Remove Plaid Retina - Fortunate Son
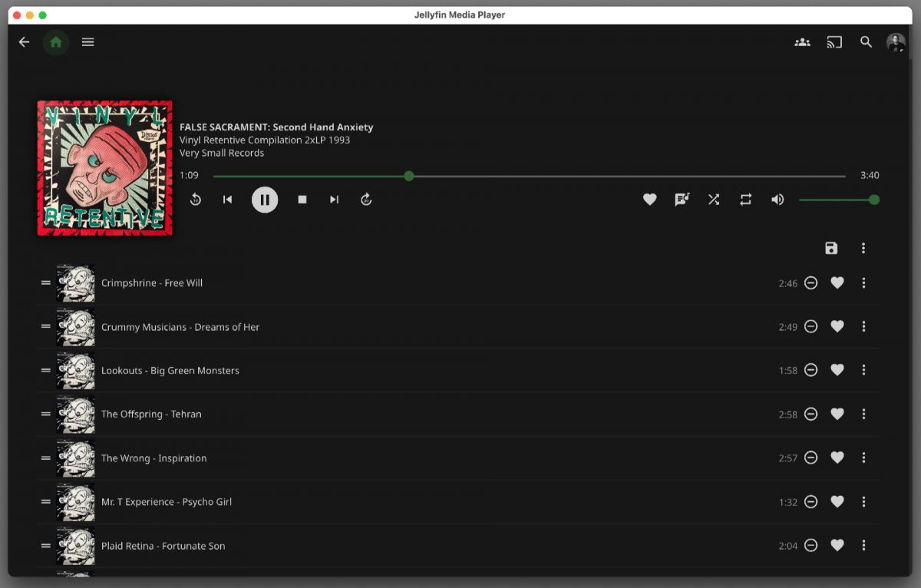 point(810,545)
